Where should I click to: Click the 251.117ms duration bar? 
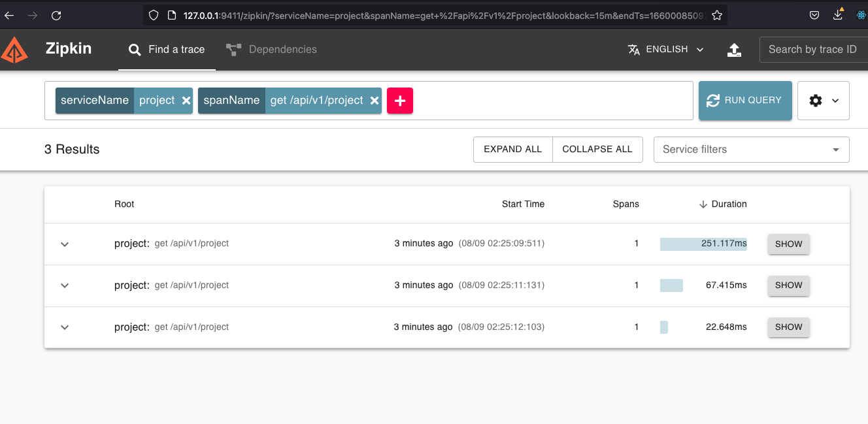pyautogui.click(x=703, y=244)
